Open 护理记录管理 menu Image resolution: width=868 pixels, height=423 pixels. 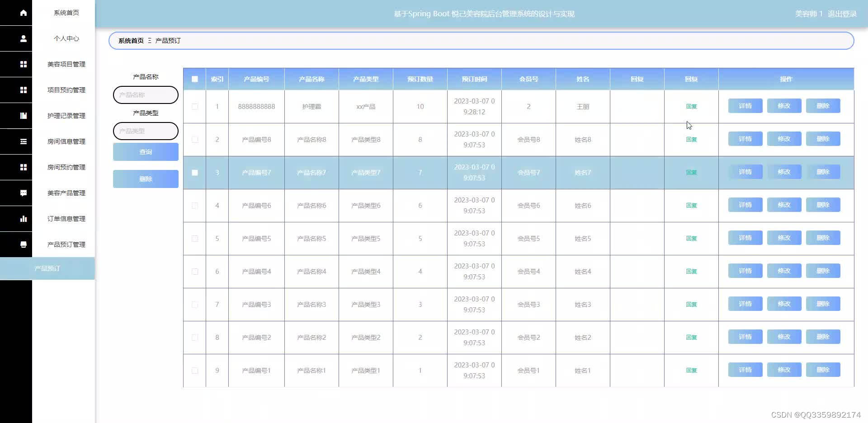(66, 116)
